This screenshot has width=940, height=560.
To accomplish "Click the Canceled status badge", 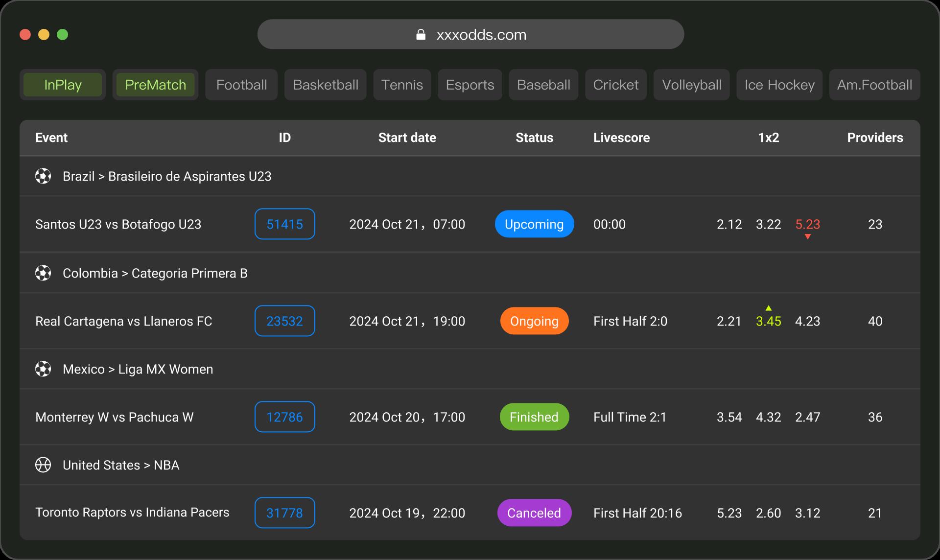I will click(x=534, y=513).
